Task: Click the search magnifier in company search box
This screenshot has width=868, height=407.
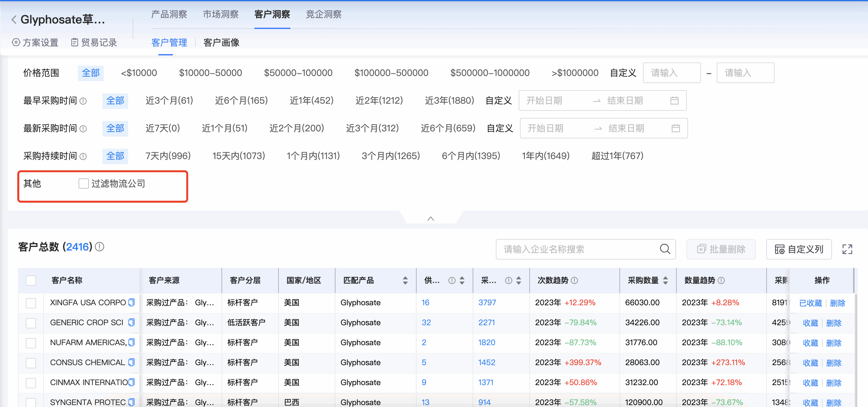Action: 665,249
